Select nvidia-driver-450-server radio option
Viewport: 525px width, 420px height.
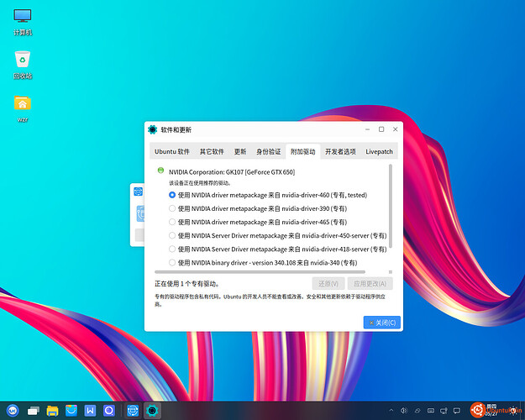click(172, 235)
